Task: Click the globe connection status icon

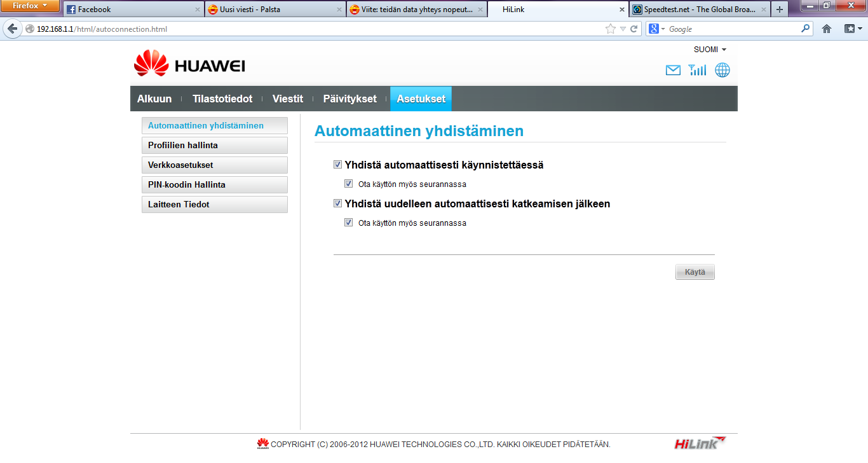Action: pyautogui.click(x=722, y=70)
